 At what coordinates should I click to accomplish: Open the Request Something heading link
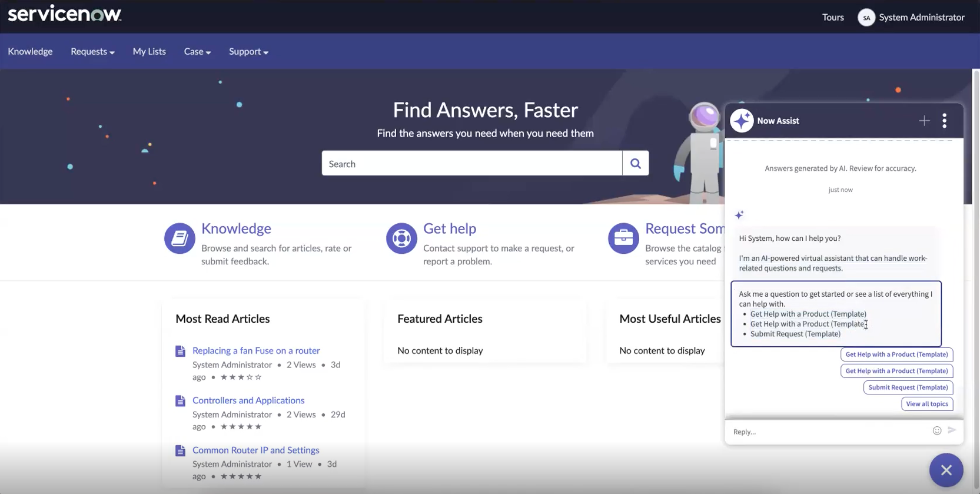(685, 228)
